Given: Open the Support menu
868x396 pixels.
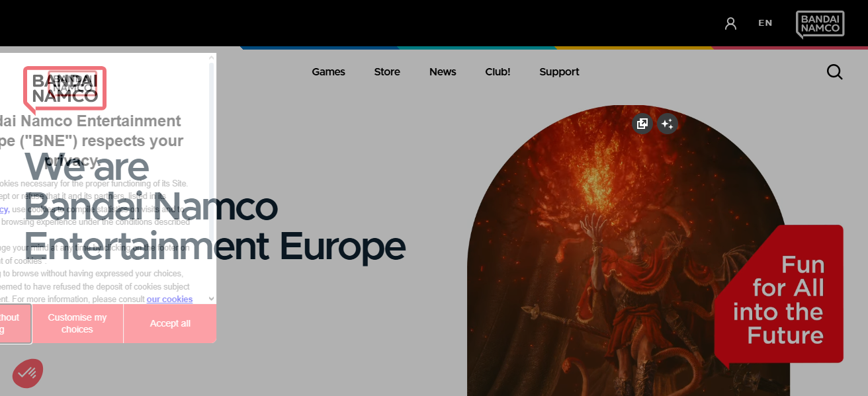Looking at the screenshot, I should tap(559, 71).
